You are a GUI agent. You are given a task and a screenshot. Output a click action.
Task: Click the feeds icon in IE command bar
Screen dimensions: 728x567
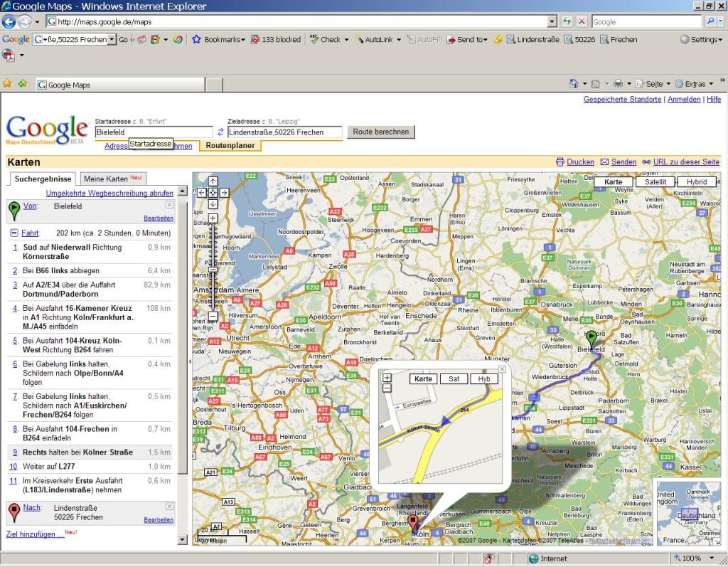pos(595,84)
